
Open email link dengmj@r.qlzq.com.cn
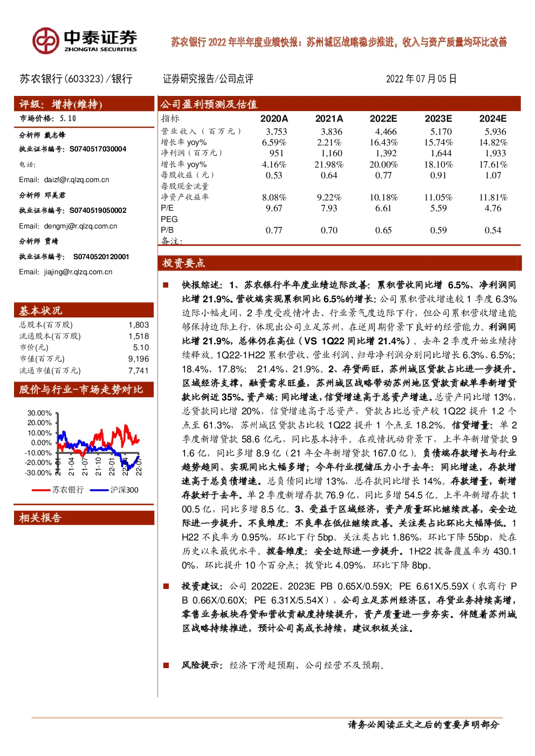click(80, 226)
